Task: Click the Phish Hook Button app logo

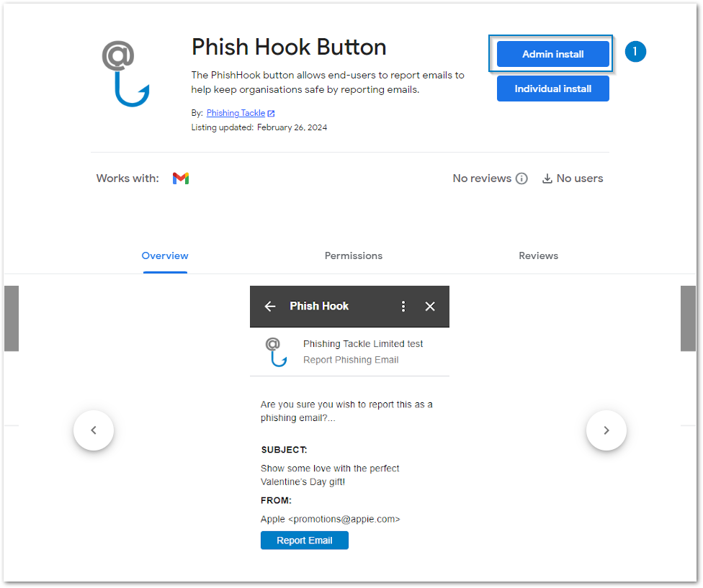Action: coord(125,72)
